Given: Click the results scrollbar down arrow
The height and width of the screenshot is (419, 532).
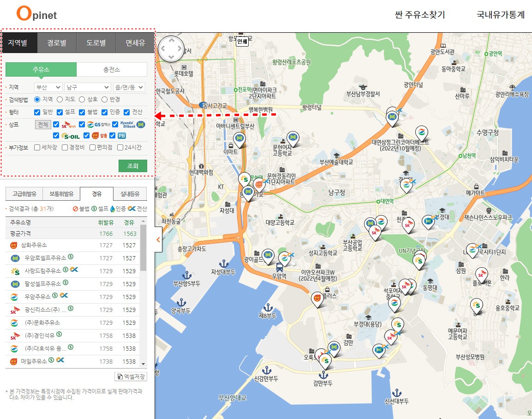Looking at the screenshot, I should tap(143, 364).
